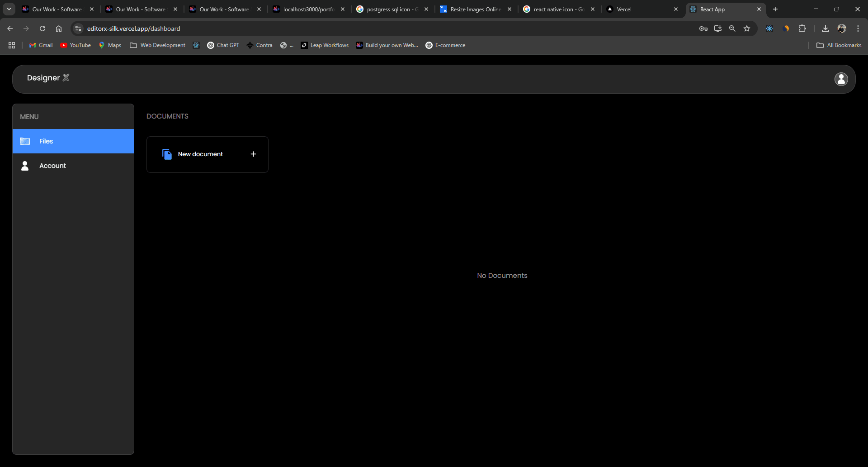
Task: Click the MENU heading in sidebar
Action: 29,117
